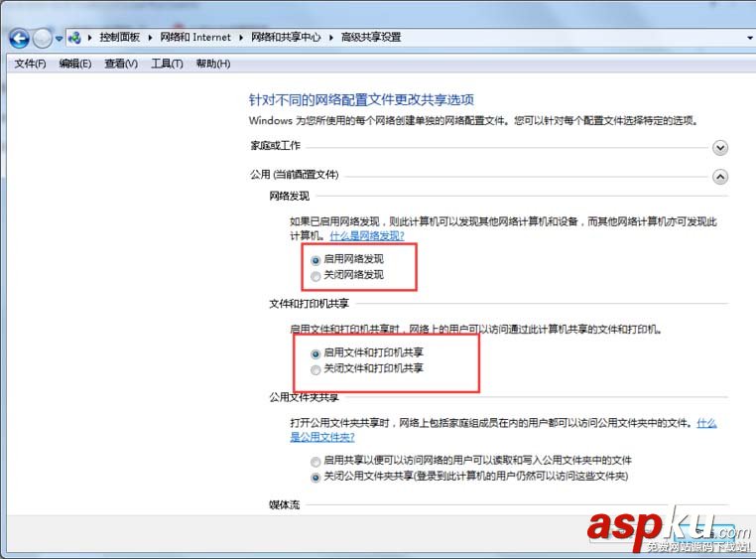This screenshot has height=559, width=756.
Task: Select 启用共享 public folder access radio button
Action: 315,462
